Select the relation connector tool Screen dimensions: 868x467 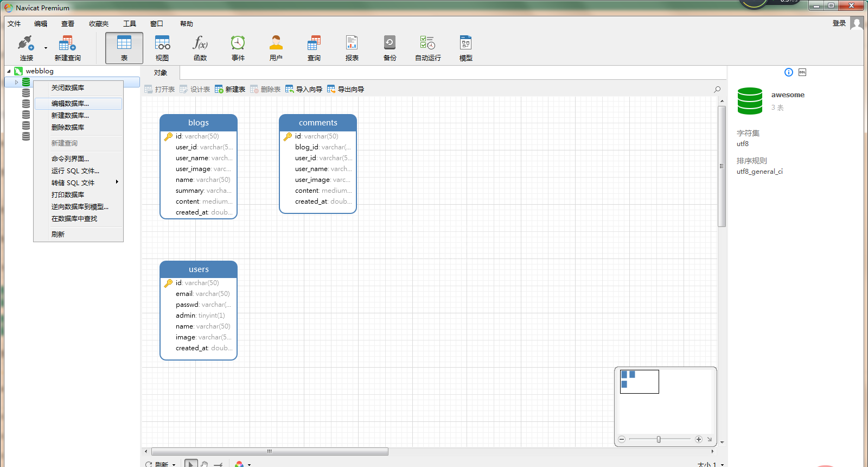point(218,464)
